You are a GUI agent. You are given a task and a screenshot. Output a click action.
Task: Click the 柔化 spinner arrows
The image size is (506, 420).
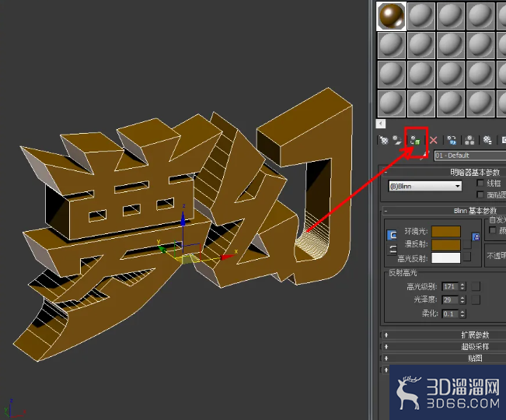(x=462, y=313)
